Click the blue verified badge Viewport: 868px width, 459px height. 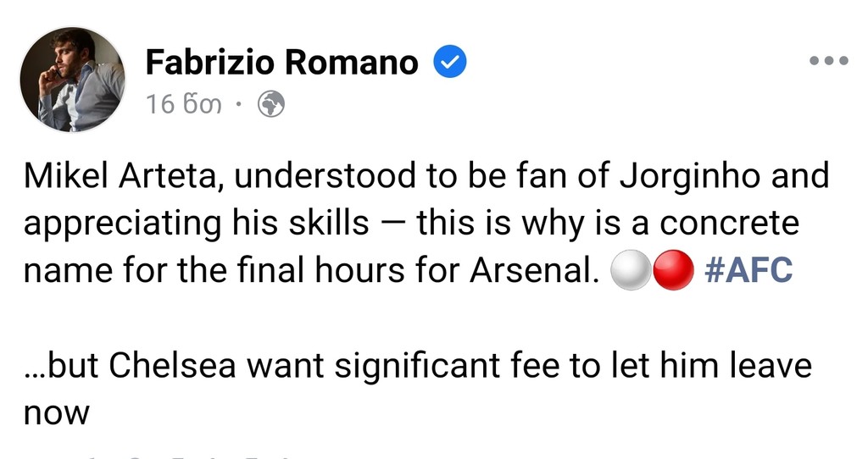pyautogui.click(x=450, y=62)
